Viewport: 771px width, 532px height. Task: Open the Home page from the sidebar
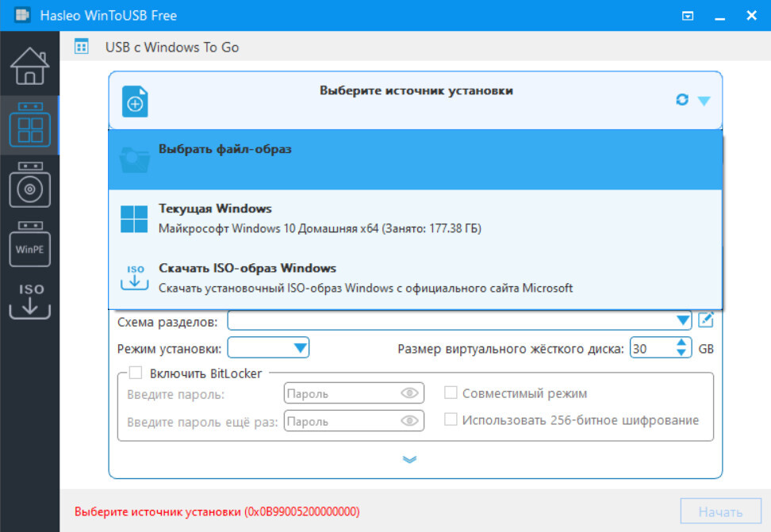click(x=29, y=66)
